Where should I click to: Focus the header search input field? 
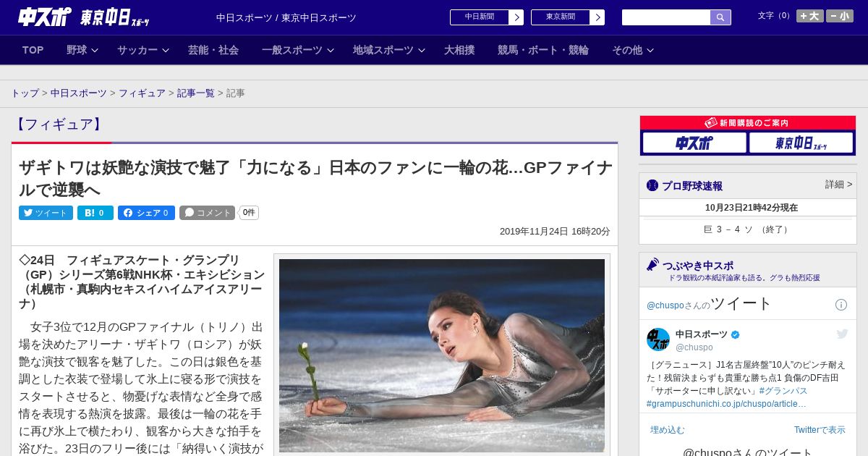coord(666,17)
